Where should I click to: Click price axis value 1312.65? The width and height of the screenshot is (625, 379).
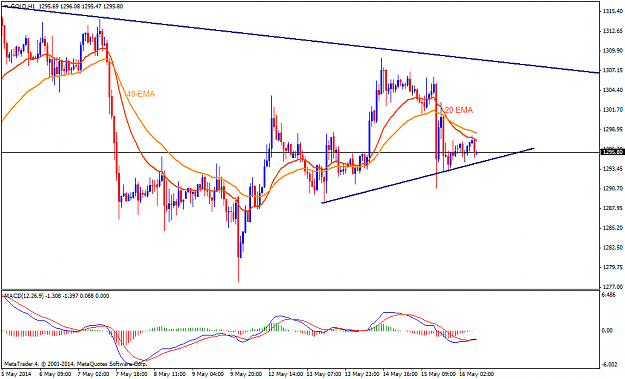(x=613, y=31)
